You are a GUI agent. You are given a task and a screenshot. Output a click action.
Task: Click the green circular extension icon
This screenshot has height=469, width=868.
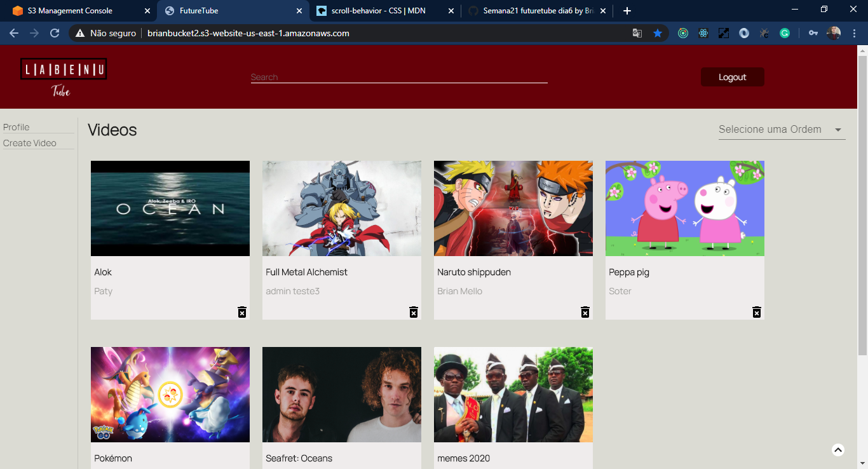pyautogui.click(x=683, y=33)
